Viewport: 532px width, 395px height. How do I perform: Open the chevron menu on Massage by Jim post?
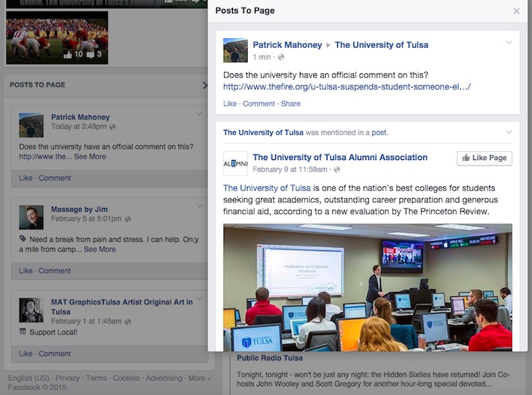pyautogui.click(x=200, y=207)
